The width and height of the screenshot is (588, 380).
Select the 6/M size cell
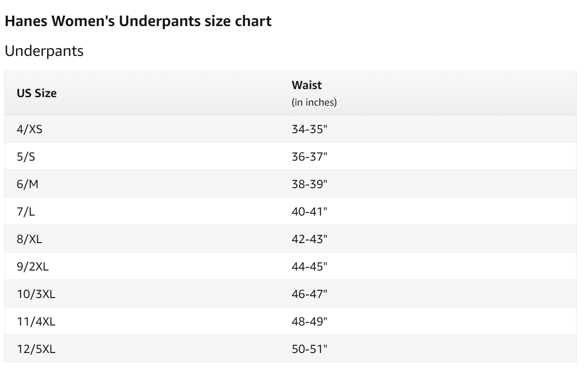click(27, 184)
